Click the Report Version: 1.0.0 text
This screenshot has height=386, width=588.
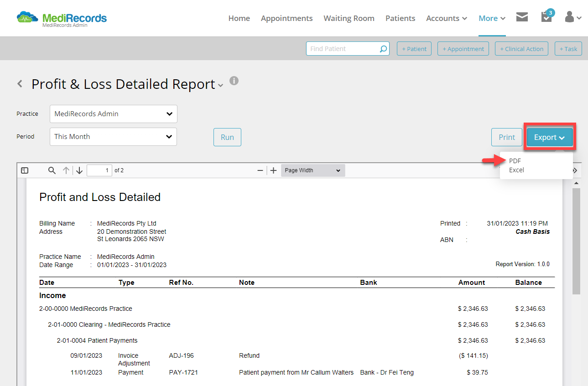523,264
